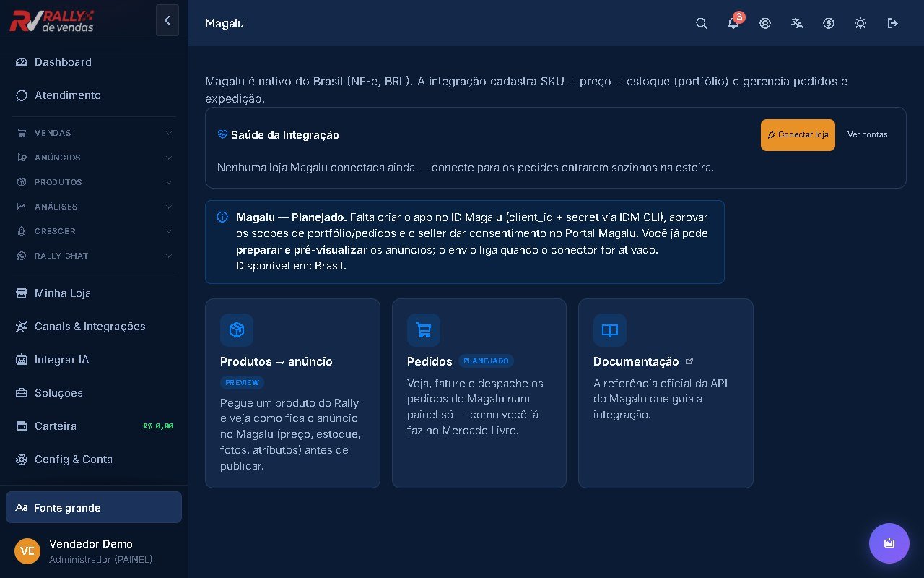Go to Dashboard in the sidebar
This screenshot has width=924, height=578.
(x=94, y=62)
